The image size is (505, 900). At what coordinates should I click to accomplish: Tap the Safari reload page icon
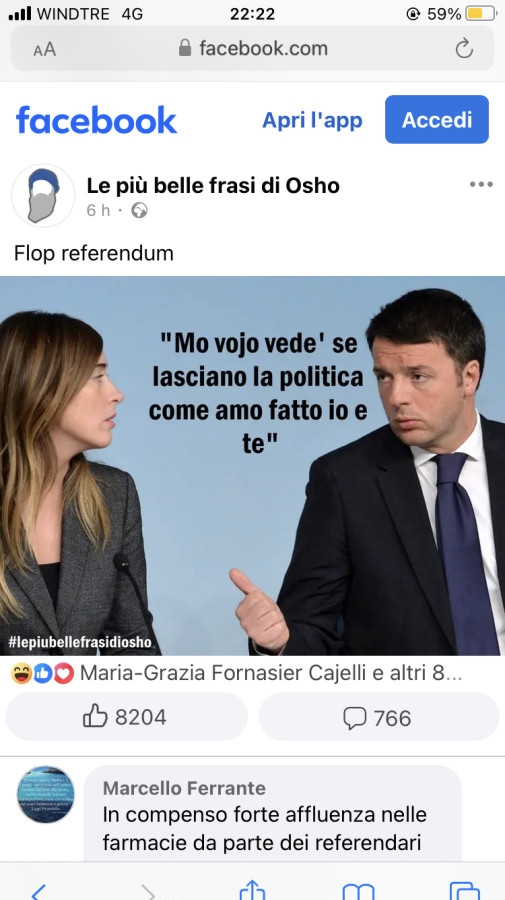coord(464,48)
